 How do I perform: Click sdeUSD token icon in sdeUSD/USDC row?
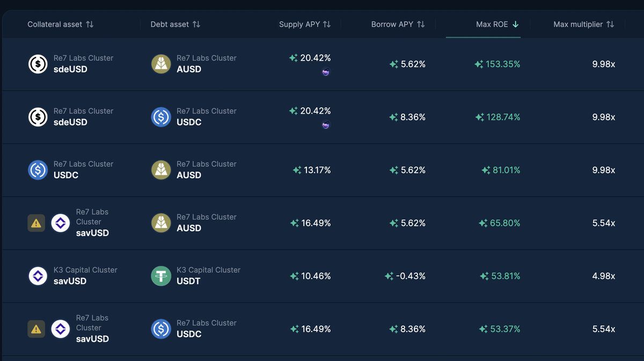tap(38, 117)
